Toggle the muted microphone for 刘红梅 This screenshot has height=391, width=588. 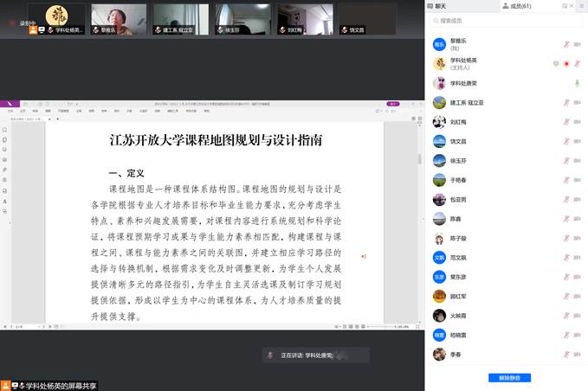(x=566, y=122)
